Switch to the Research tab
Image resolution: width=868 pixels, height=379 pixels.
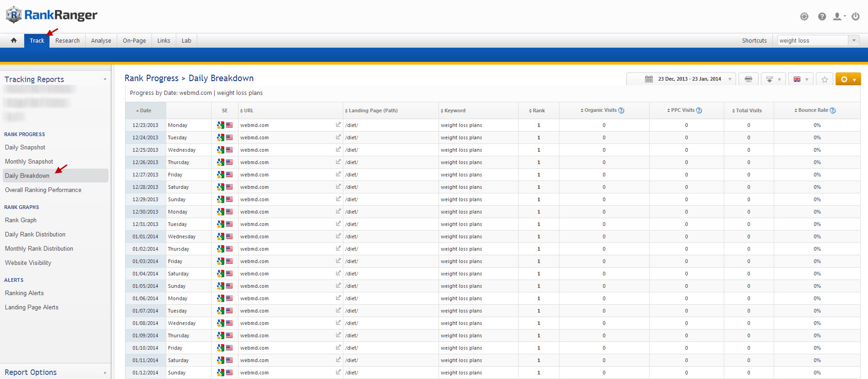[67, 40]
